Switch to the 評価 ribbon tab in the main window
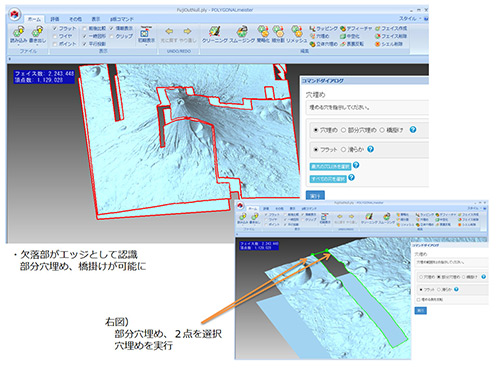 tap(54, 19)
